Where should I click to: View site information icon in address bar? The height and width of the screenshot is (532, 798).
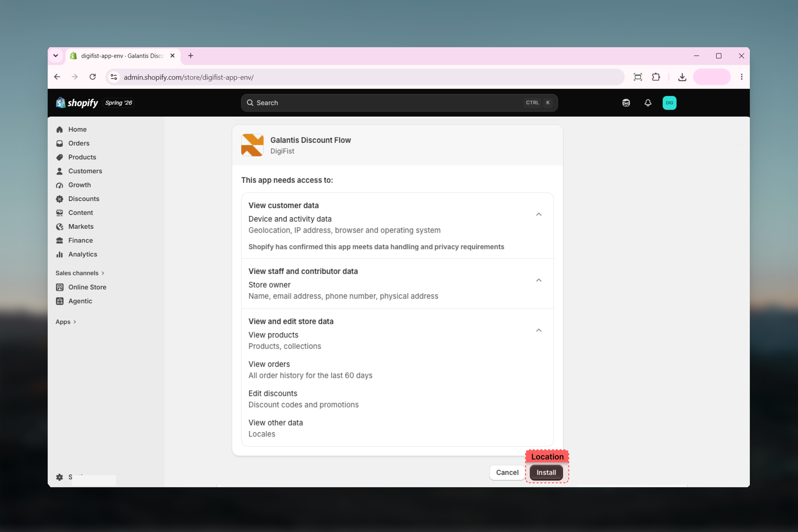point(114,77)
